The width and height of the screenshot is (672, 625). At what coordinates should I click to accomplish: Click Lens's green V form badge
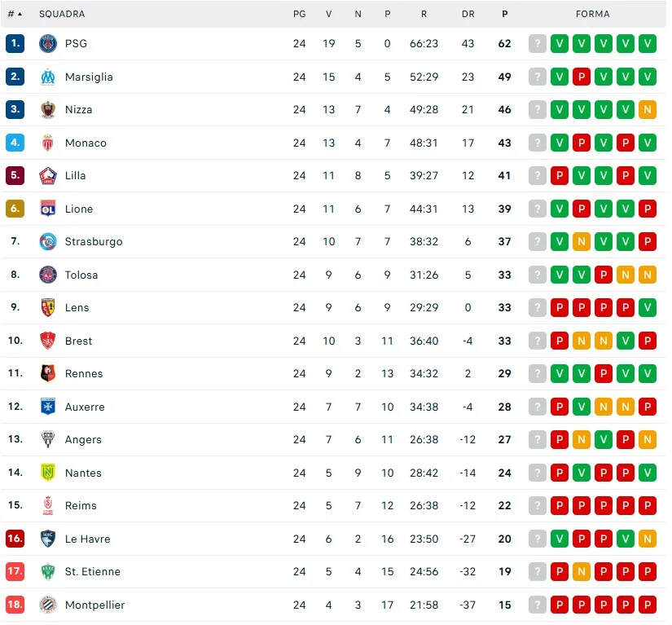[648, 308]
